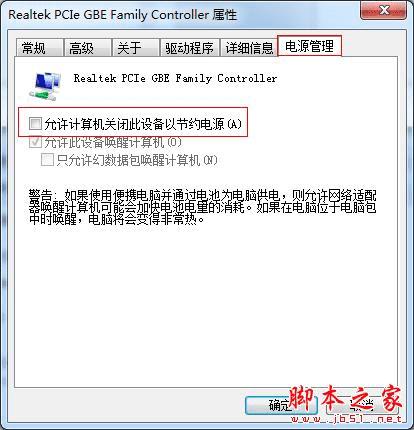414x430 pixels.
Task: Close the Realtek properties dialog
Action: (x=383, y=11)
